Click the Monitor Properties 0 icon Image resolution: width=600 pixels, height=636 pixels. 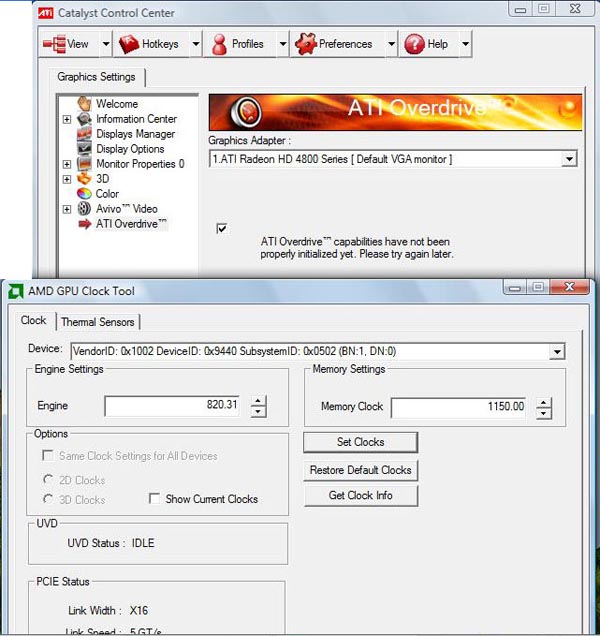pos(84,164)
